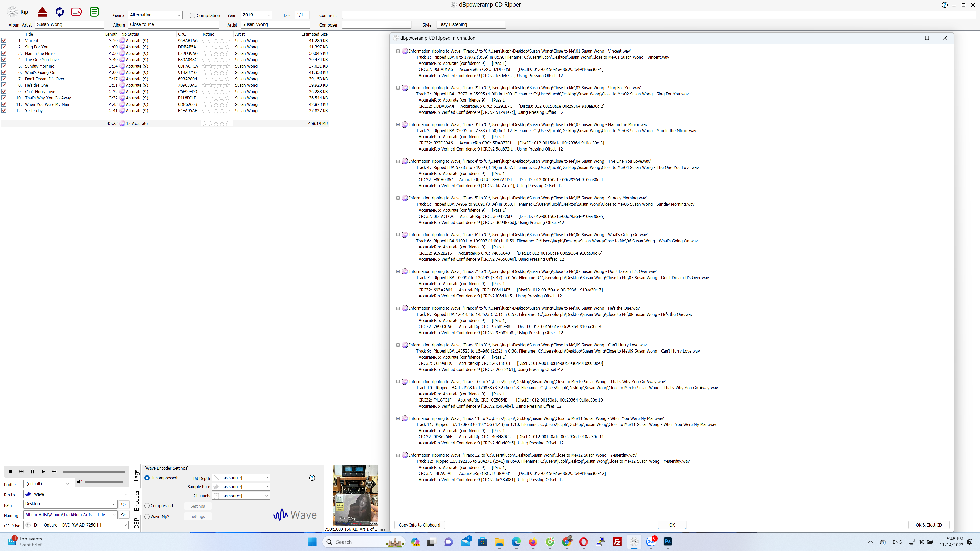
Task: Select the Compressed radio option
Action: coord(147,506)
